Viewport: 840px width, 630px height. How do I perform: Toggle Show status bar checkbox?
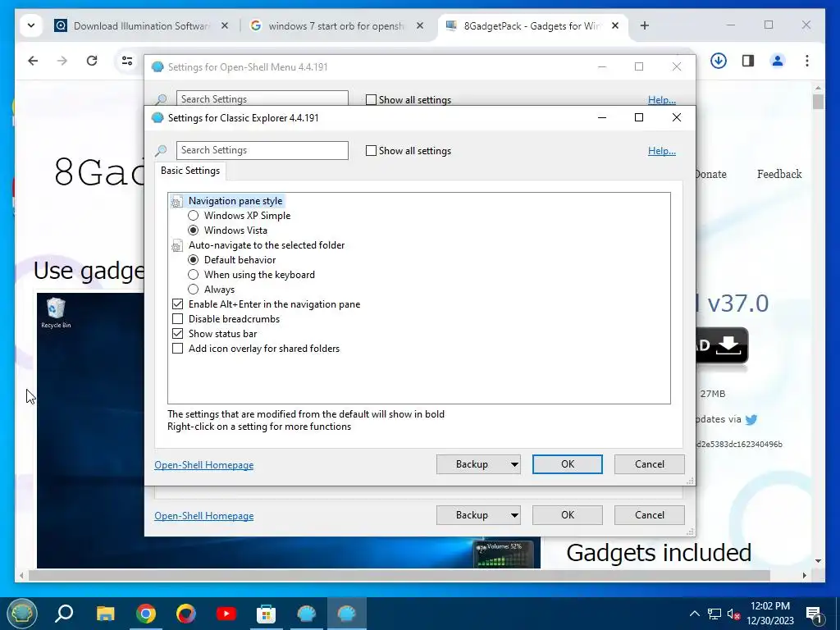pos(177,334)
